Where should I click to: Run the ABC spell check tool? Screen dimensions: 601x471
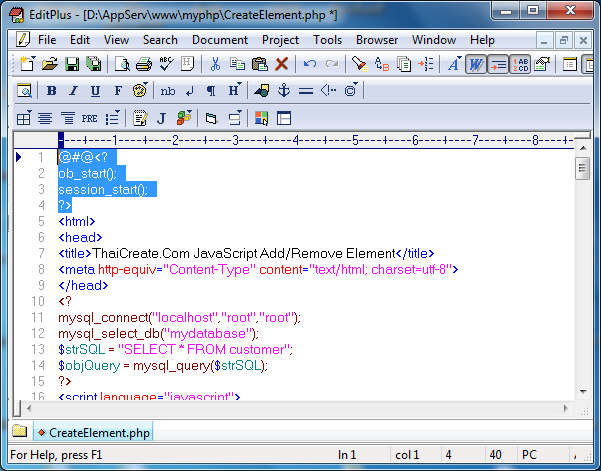tap(166, 64)
